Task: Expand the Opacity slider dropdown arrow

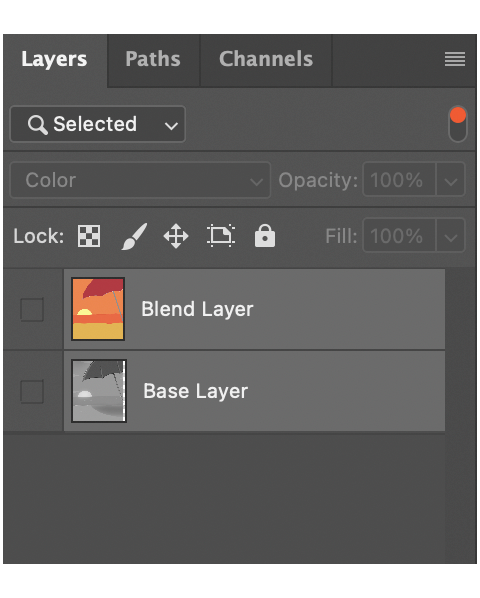Action: [x=451, y=180]
